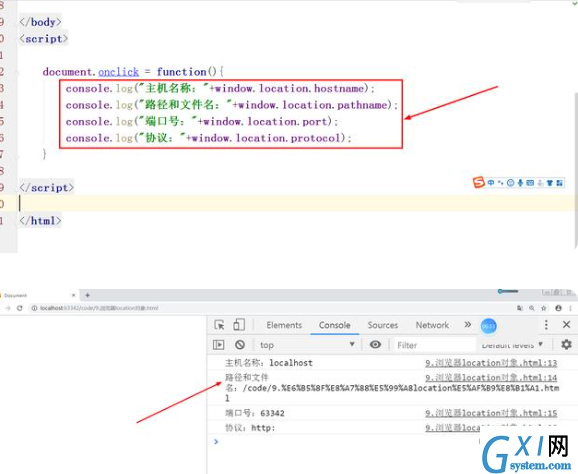Clear the console output

pos(240,345)
